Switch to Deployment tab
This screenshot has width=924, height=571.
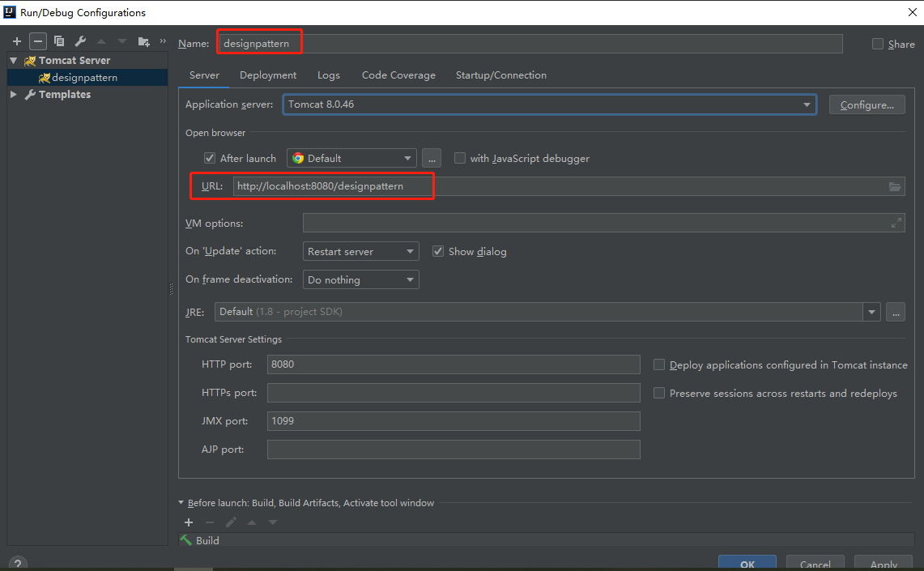[x=268, y=75]
